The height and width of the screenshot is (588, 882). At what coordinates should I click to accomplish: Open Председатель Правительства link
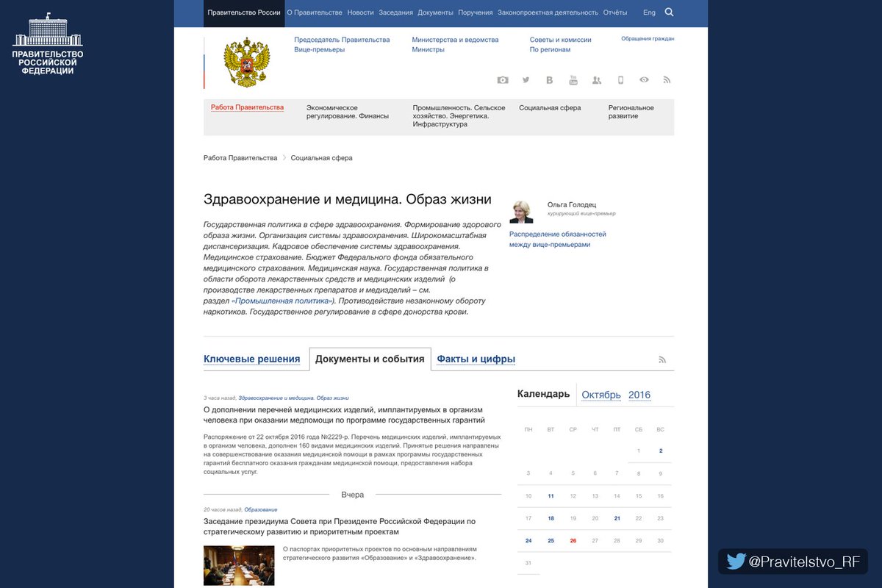pyautogui.click(x=342, y=40)
